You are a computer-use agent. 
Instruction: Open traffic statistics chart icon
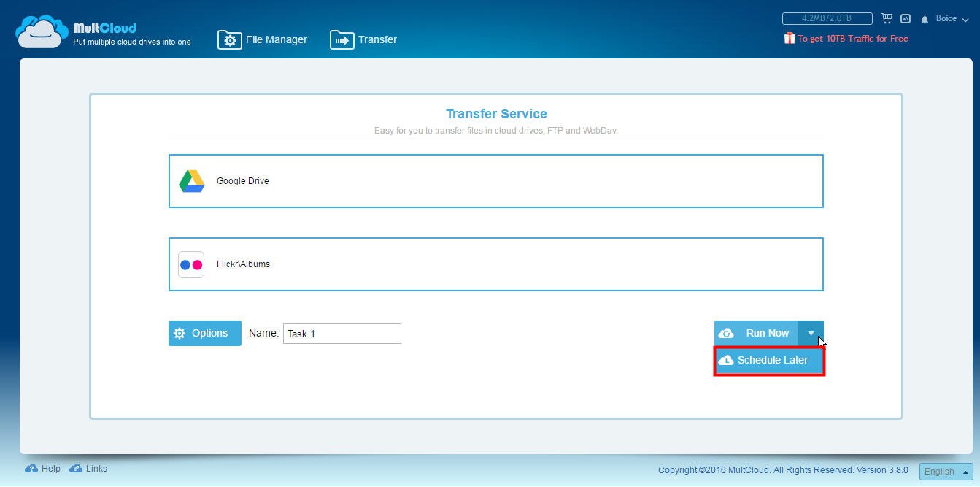point(906,19)
